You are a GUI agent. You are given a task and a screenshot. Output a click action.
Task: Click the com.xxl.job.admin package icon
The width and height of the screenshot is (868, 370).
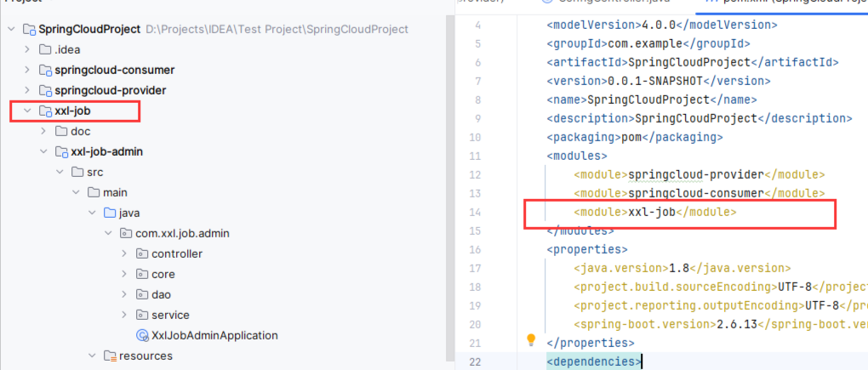coord(126,233)
